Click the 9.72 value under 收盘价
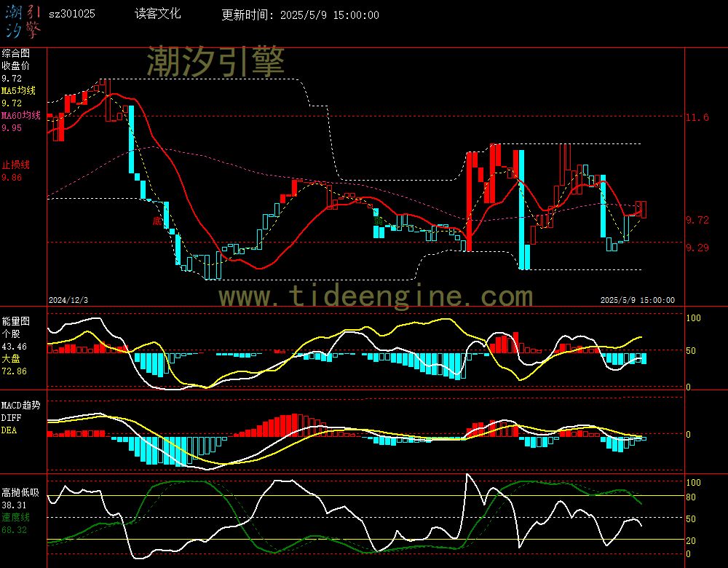This screenshot has height=568, width=728. click(x=12, y=79)
